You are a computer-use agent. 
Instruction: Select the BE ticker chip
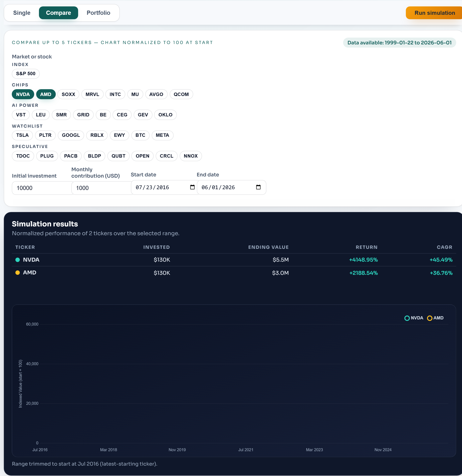[x=103, y=115]
